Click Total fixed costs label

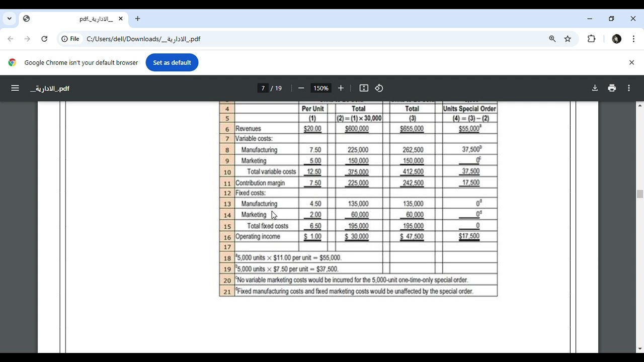coord(268,226)
